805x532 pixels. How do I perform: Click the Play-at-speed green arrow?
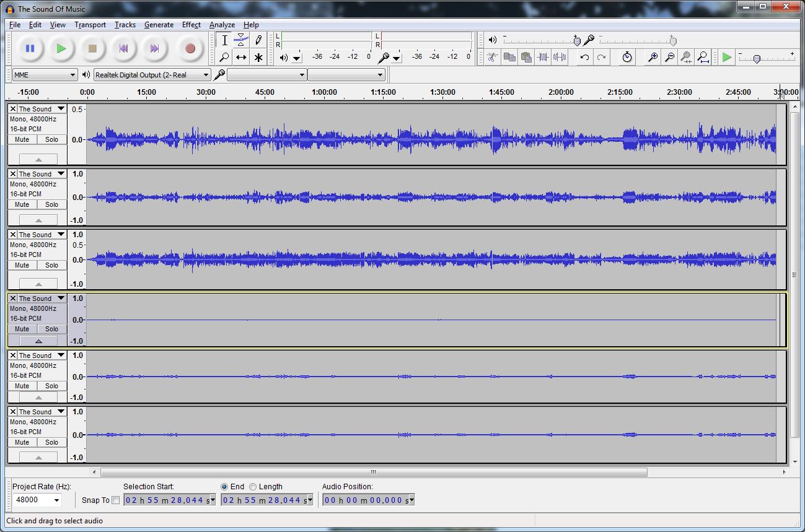tap(727, 57)
